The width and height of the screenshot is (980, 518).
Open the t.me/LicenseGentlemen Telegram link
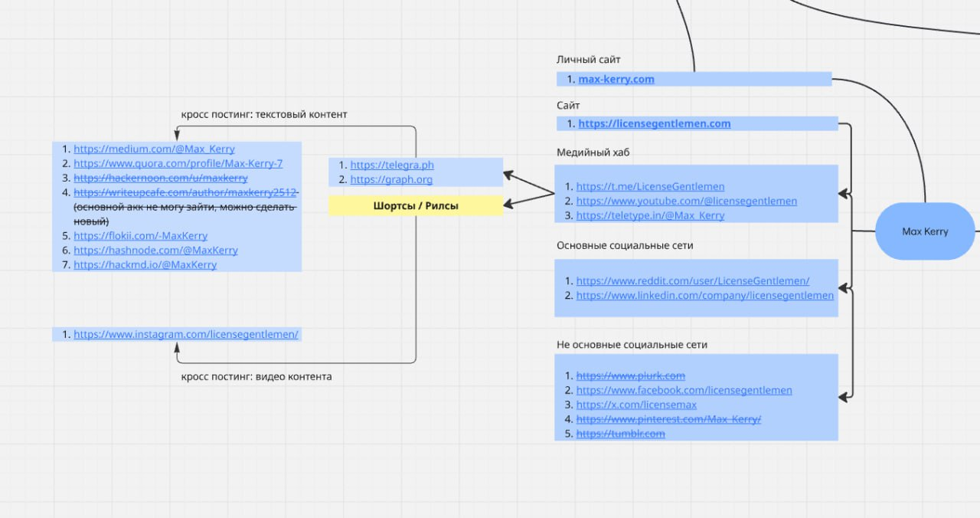click(650, 186)
